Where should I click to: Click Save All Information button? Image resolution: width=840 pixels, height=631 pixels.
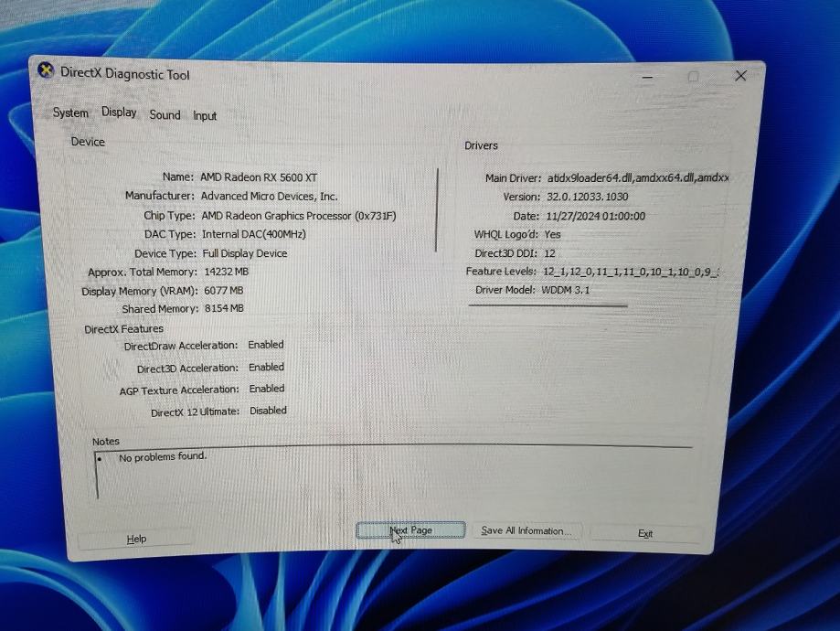(x=526, y=530)
